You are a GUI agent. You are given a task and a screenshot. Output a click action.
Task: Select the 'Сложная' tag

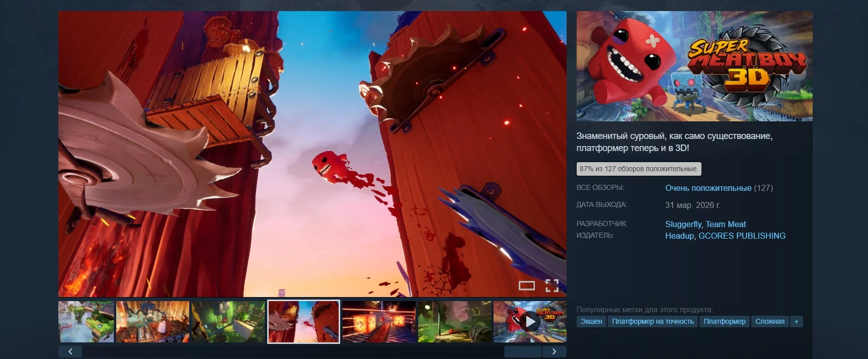(x=769, y=321)
